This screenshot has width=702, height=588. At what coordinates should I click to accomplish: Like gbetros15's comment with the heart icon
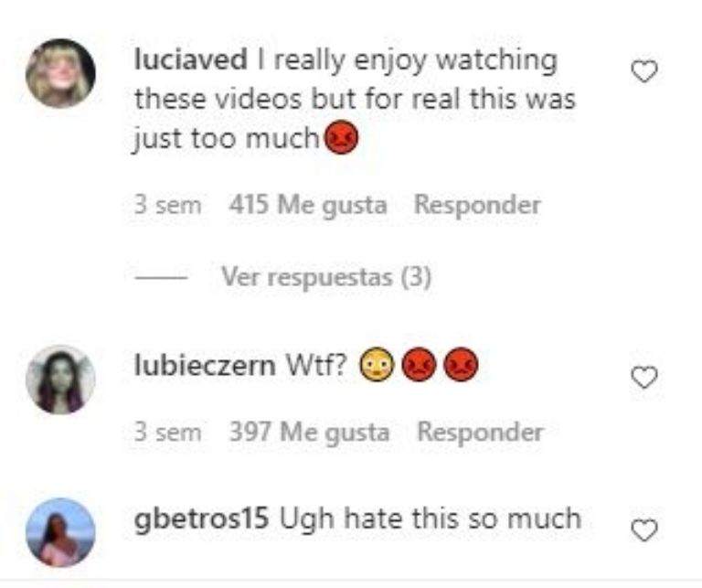click(x=644, y=529)
